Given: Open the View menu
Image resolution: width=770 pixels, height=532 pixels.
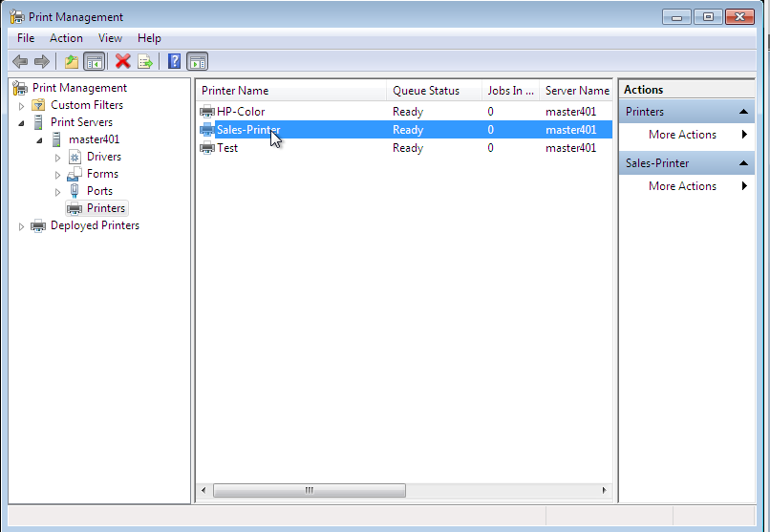Looking at the screenshot, I should click(110, 38).
